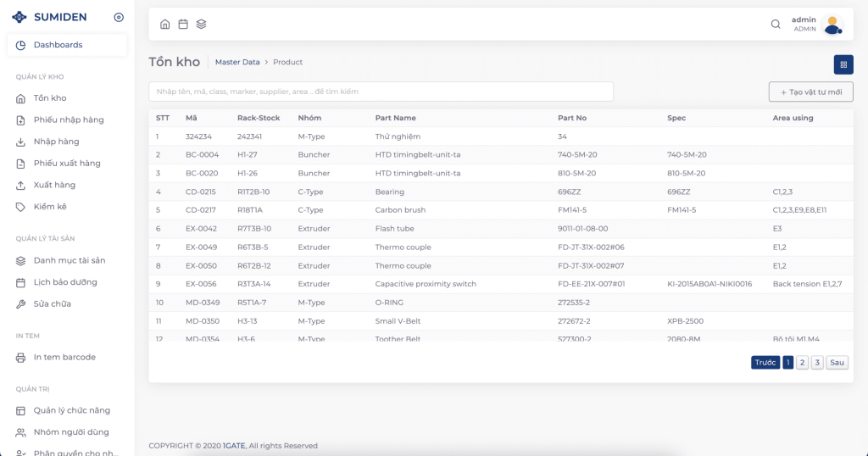Screen dimensions: 868x456
Task: Click the 1GATE footer link
Action: pos(234,446)
